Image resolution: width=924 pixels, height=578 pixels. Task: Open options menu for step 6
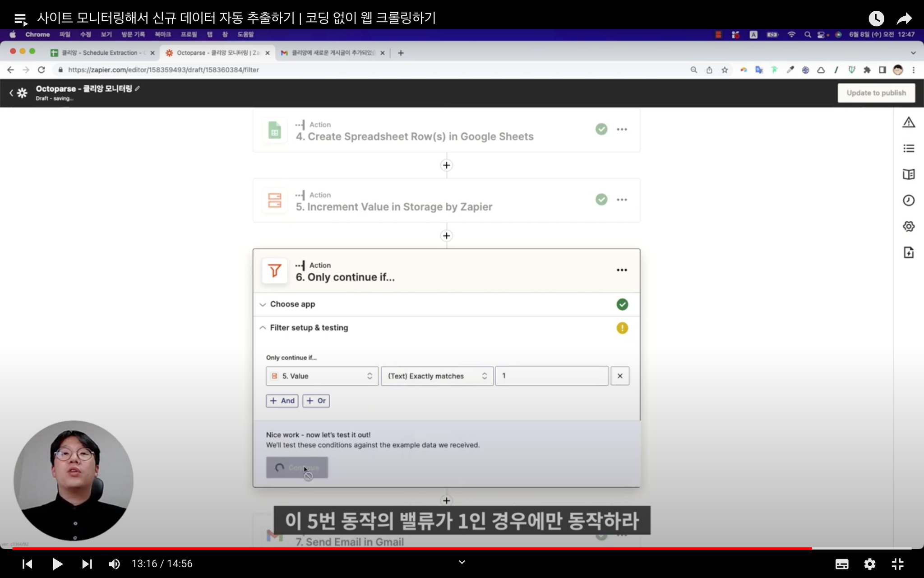[622, 270]
